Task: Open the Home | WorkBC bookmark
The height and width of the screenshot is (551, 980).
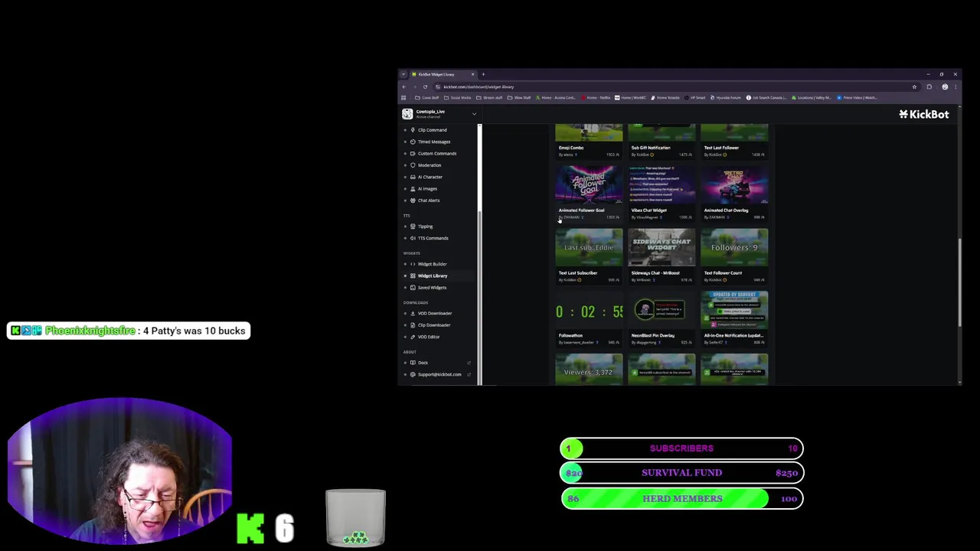Action: (x=631, y=98)
